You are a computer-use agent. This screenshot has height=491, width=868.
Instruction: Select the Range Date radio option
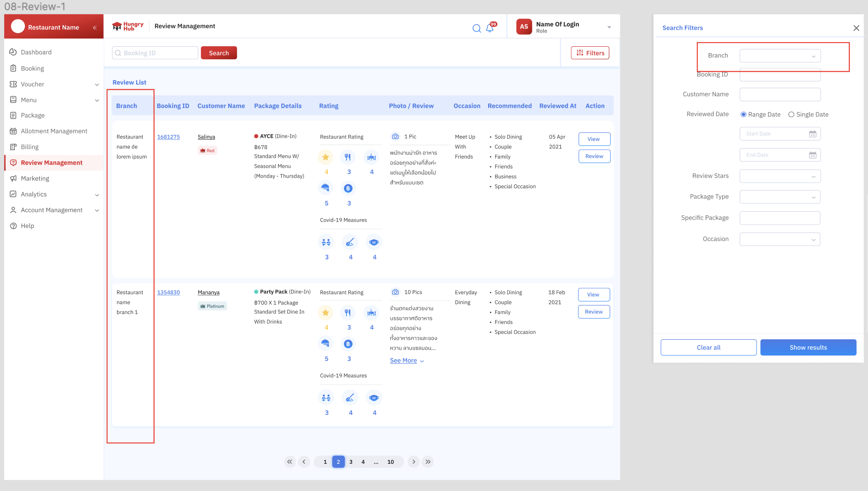point(744,115)
